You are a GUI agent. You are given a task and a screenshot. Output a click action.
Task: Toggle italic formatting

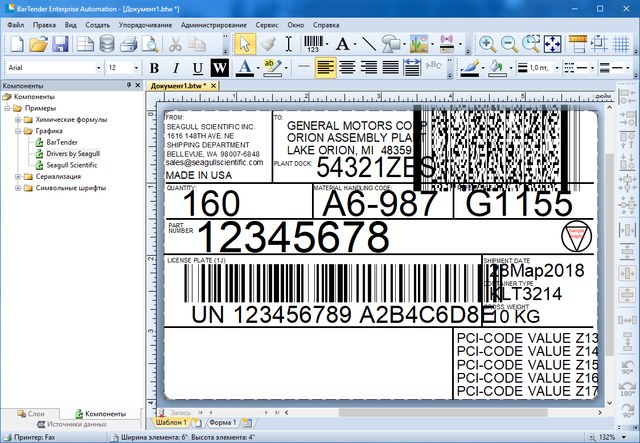pos(176,68)
